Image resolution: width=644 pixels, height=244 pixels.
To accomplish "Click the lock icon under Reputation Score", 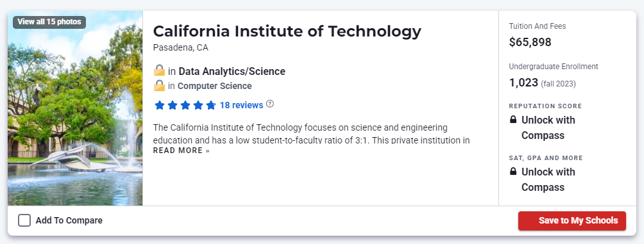I will (513, 120).
